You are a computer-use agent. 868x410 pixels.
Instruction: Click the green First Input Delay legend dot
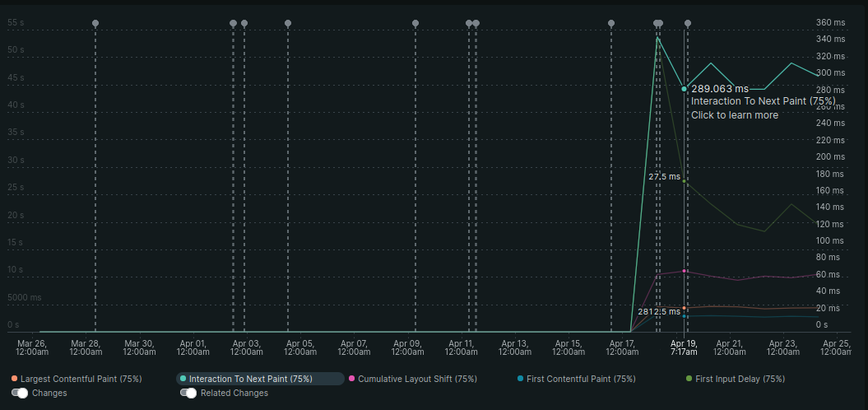[x=689, y=379]
